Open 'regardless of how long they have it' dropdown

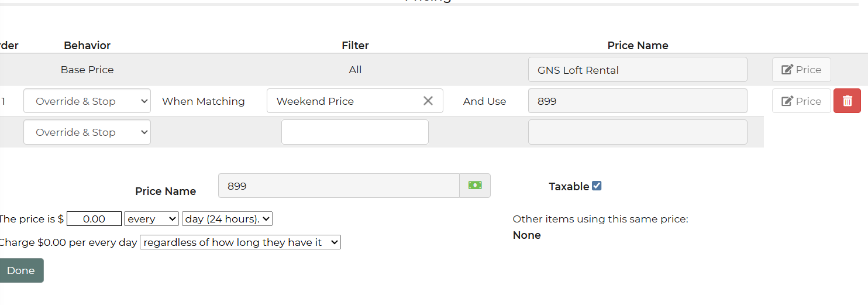pyautogui.click(x=240, y=242)
